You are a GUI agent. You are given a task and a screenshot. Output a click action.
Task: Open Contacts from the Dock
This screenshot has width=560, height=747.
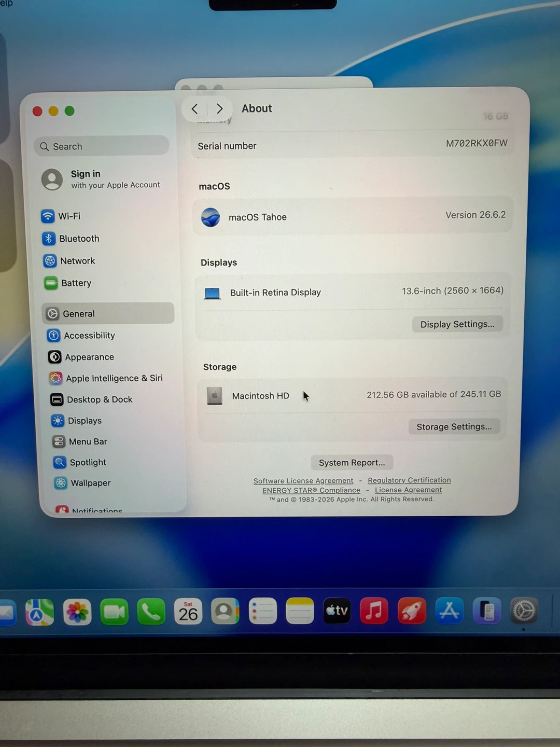click(x=225, y=611)
